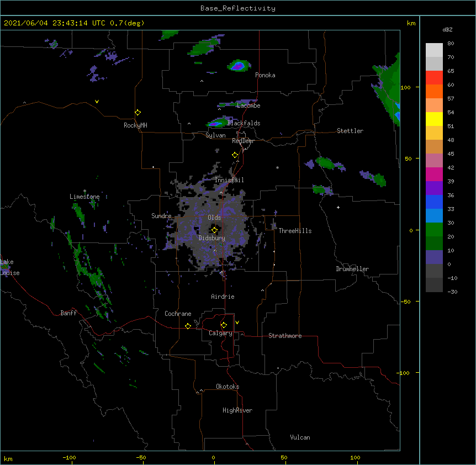Click the Airdrie label
The image size is (476, 465).
(x=223, y=297)
